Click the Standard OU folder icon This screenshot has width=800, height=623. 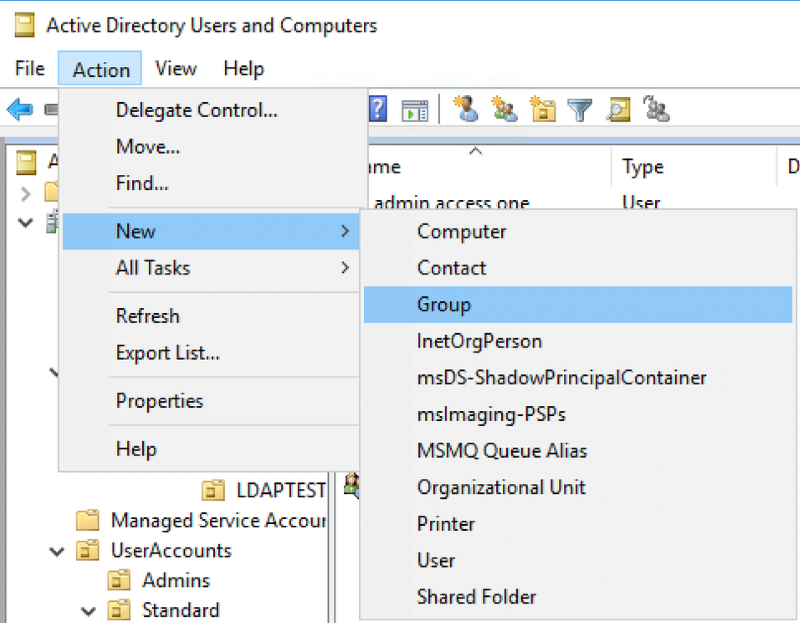[x=119, y=610]
